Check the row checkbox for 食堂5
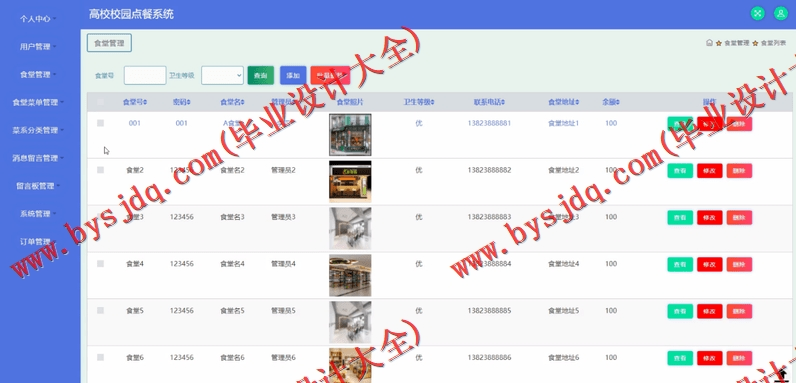Viewport: 796px width, 383px height. tap(101, 310)
